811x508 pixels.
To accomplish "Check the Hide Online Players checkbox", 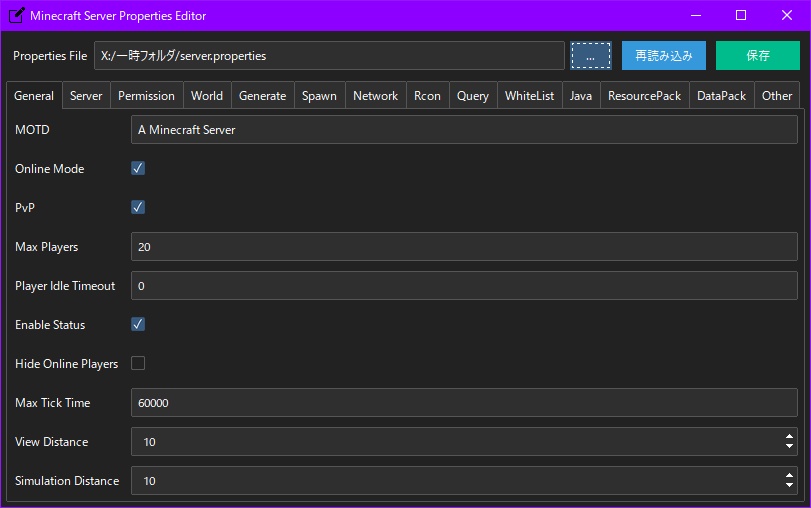I will click(138, 363).
